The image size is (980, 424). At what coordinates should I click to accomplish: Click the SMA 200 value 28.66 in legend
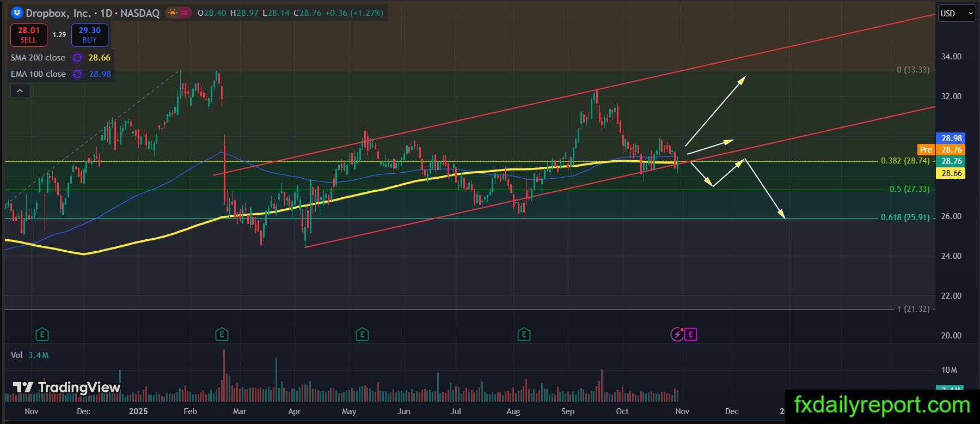pyautogui.click(x=100, y=58)
